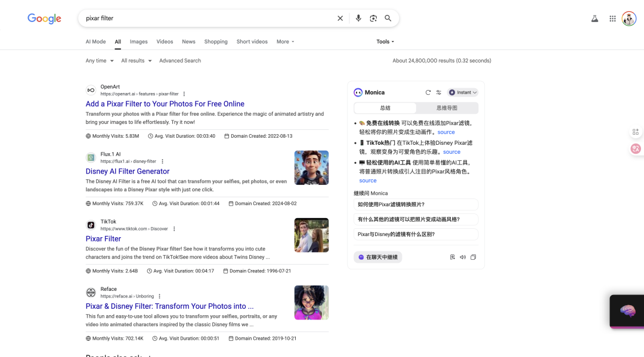
Task: Click 在聊天中继续 button
Action: (x=378, y=257)
